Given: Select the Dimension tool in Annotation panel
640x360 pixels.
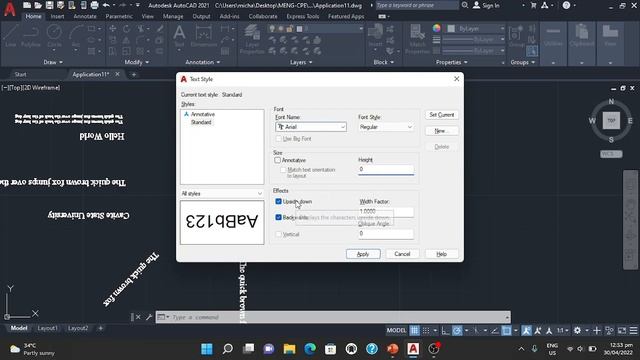Looking at the screenshot, I should point(203,36).
